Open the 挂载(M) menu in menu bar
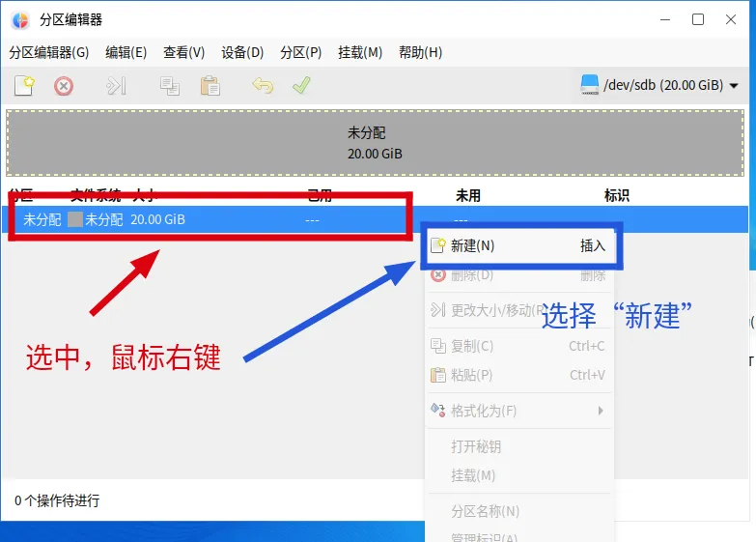Viewport: 756px width, 542px height. coord(360,52)
